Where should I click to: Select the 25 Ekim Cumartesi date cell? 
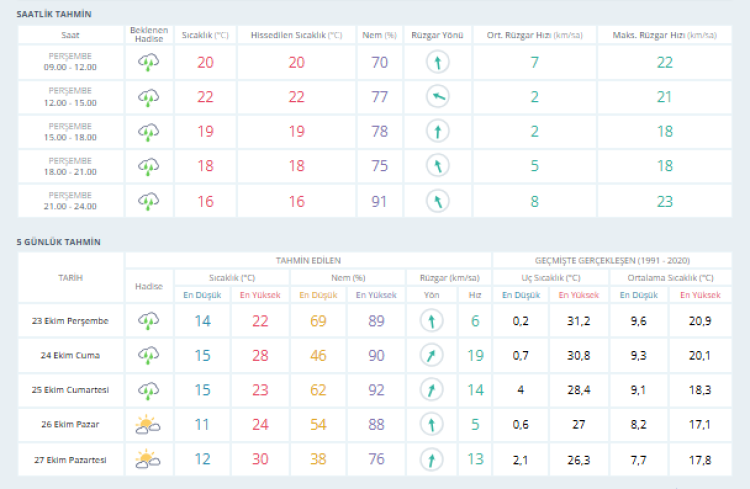point(70,390)
